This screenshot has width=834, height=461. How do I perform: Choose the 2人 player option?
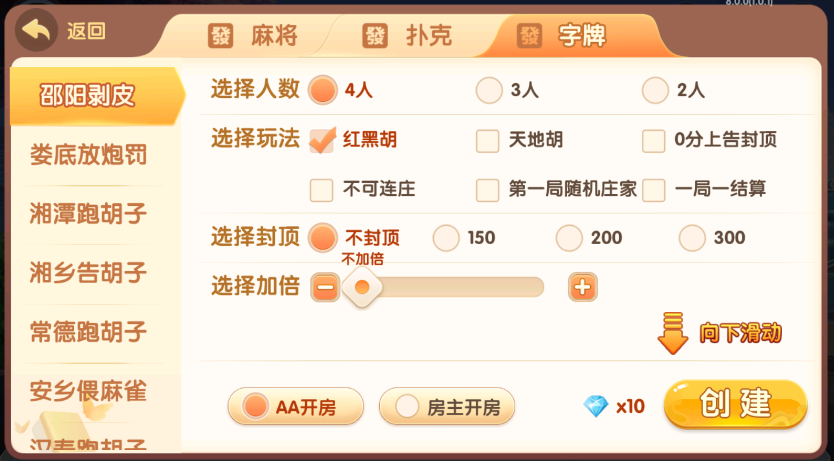655,90
